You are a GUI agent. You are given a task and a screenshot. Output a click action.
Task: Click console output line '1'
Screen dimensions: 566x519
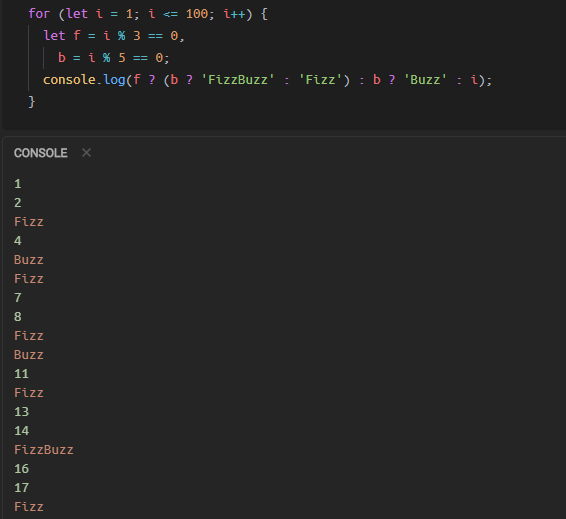[x=18, y=184]
